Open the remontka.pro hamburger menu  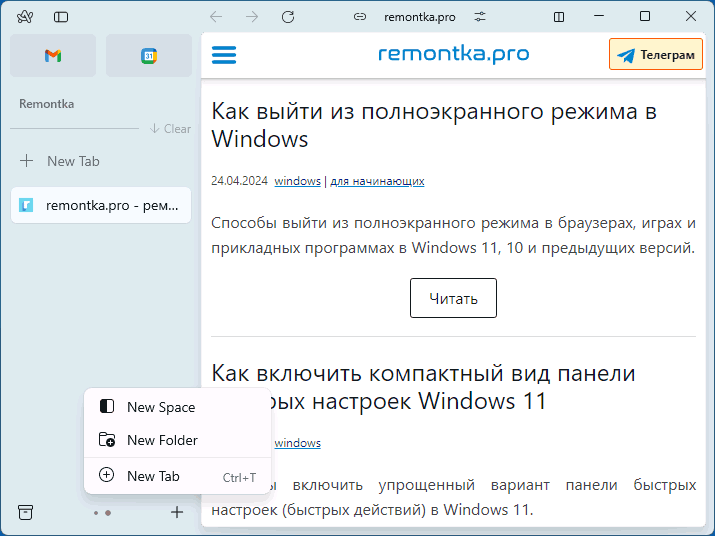pos(224,55)
